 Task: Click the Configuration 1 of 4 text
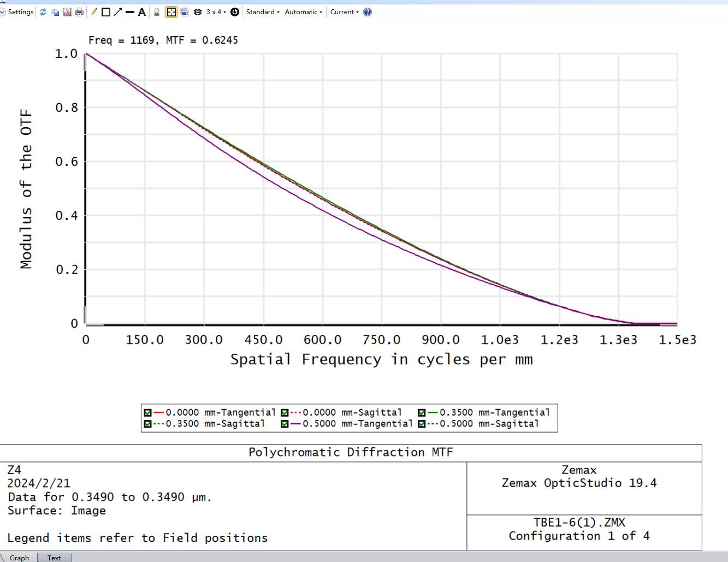point(579,536)
